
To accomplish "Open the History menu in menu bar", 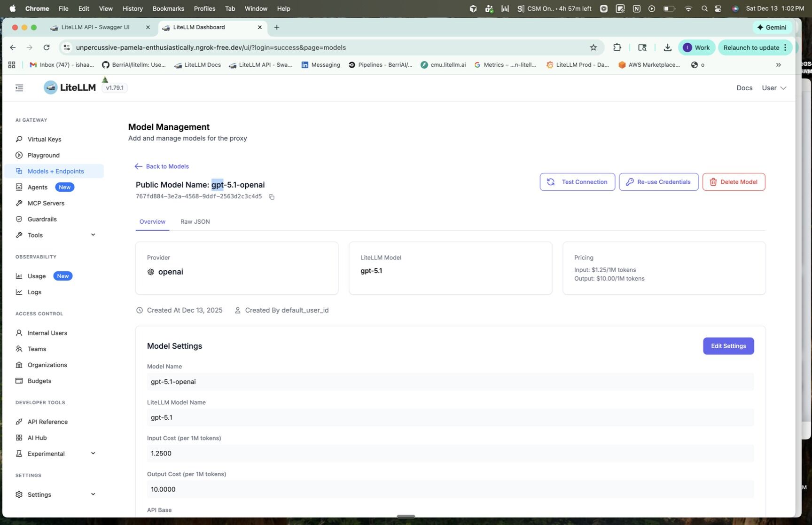I will coord(133,8).
